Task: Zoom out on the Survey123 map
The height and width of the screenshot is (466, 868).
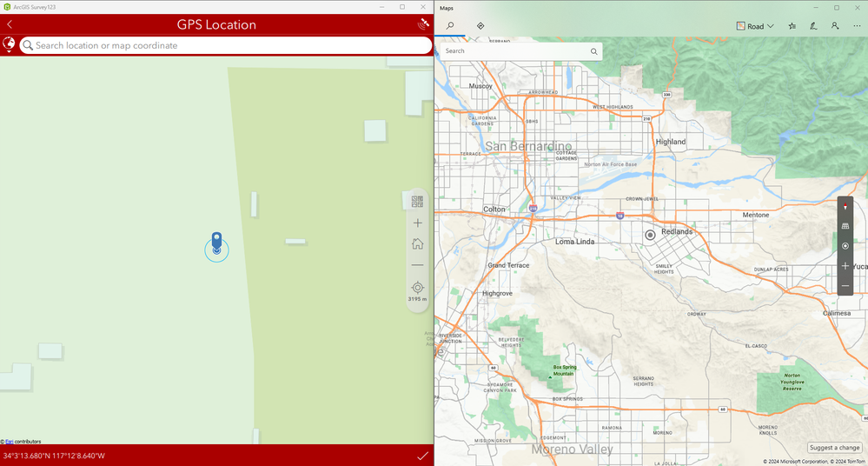Action: point(417,265)
